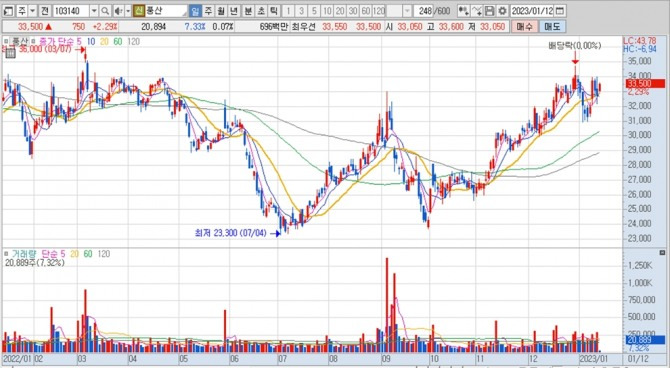Click the 120 moving average legend in price chart
Screen dimensions: 670x368
134,41
